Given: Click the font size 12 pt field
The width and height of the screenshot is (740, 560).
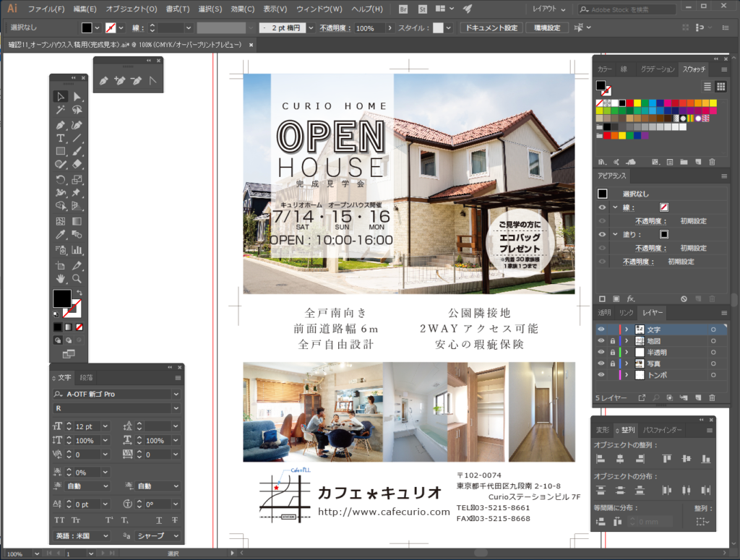Looking at the screenshot, I should pyautogui.click(x=85, y=426).
